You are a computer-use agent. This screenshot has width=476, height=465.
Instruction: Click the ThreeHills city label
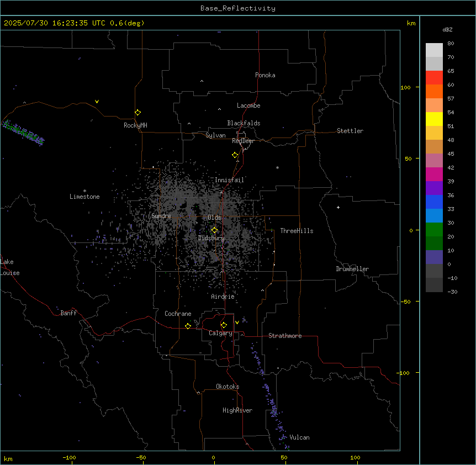[x=297, y=231]
